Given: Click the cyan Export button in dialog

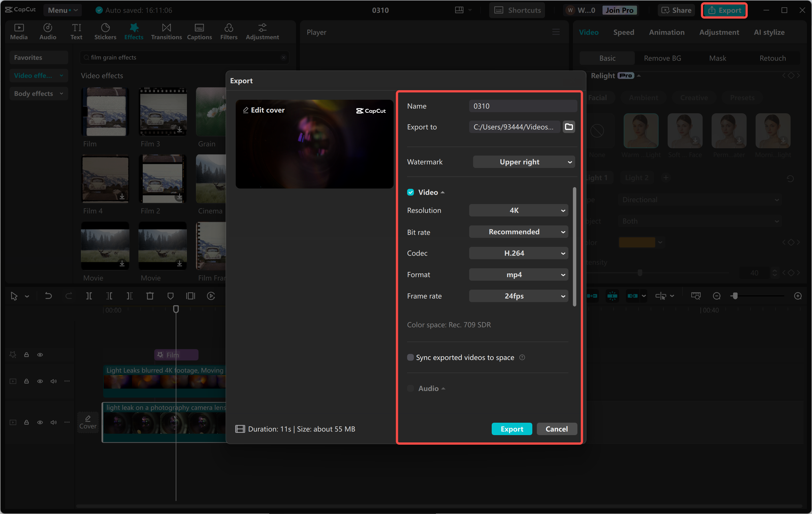Looking at the screenshot, I should click(x=511, y=429).
